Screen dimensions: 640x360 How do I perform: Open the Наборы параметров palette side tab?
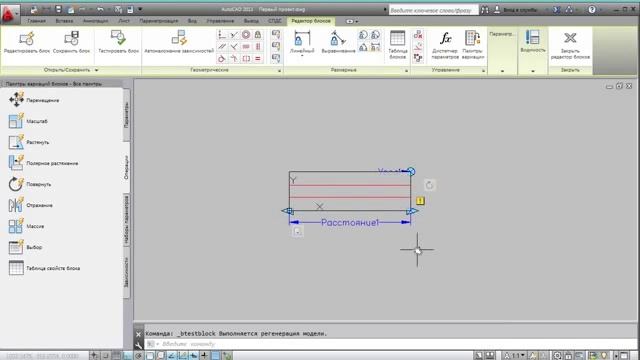[x=127, y=220]
